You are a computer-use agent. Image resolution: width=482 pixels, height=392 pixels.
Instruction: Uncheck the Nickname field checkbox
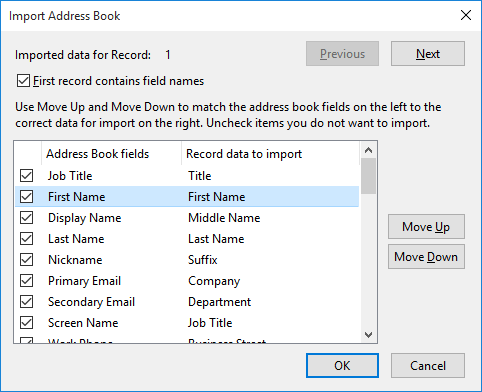click(26, 260)
